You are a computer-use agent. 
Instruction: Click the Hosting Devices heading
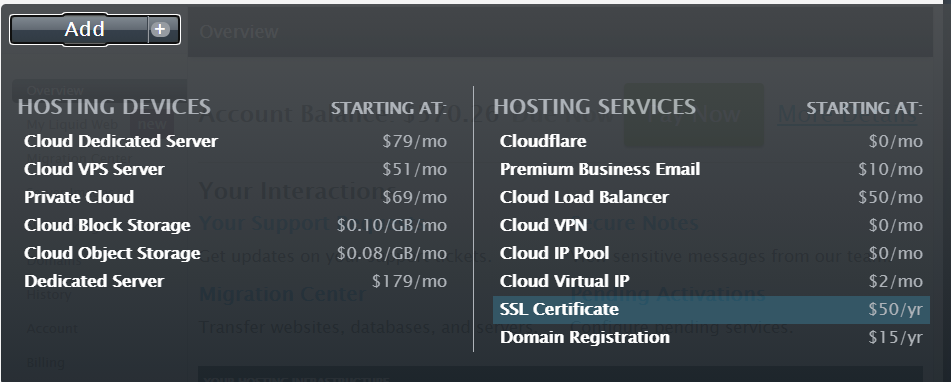click(114, 107)
